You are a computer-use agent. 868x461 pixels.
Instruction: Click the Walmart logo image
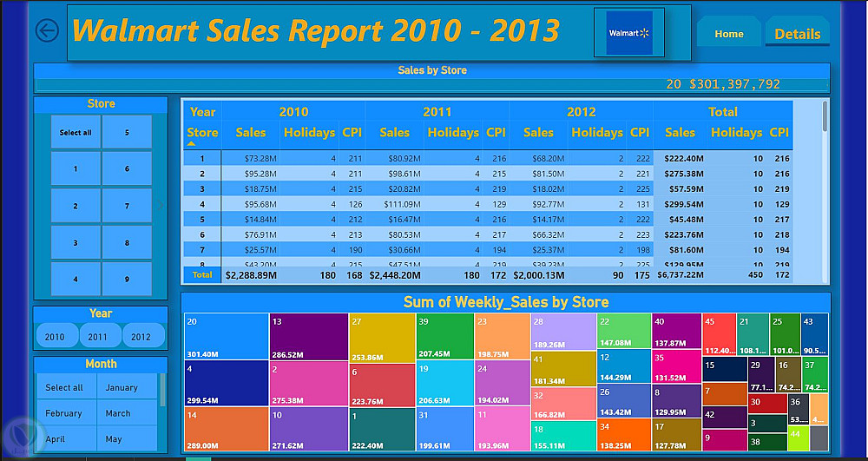629,33
